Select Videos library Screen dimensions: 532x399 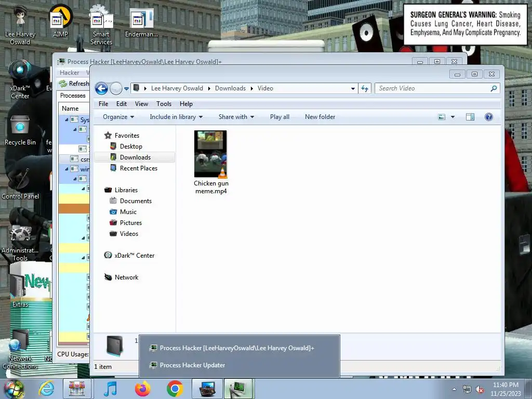129,233
